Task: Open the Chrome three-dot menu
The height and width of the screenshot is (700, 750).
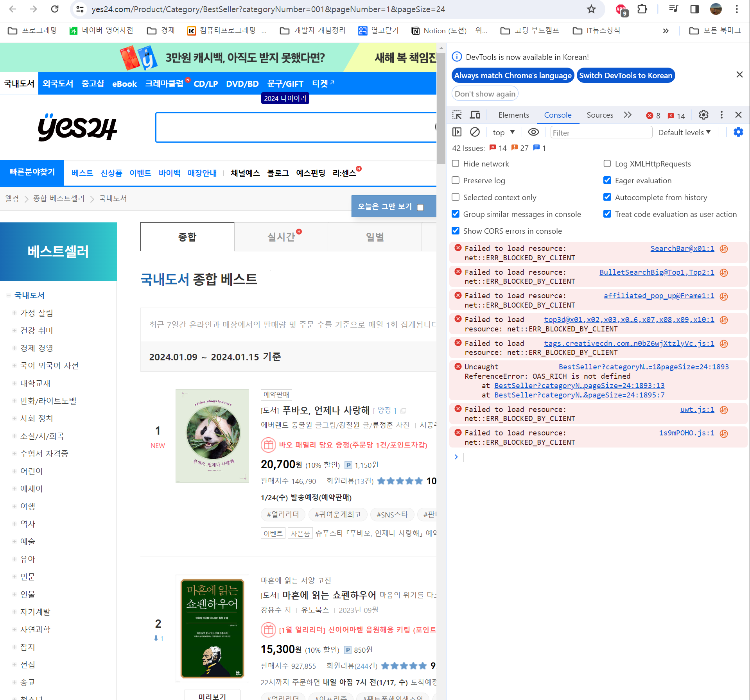Action: coord(737,9)
